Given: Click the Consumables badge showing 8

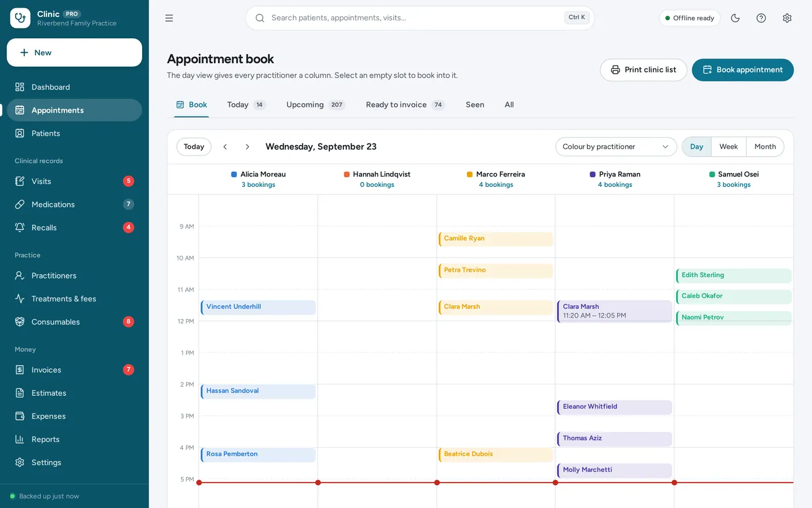Looking at the screenshot, I should pyautogui.click(x=129, y=322).
